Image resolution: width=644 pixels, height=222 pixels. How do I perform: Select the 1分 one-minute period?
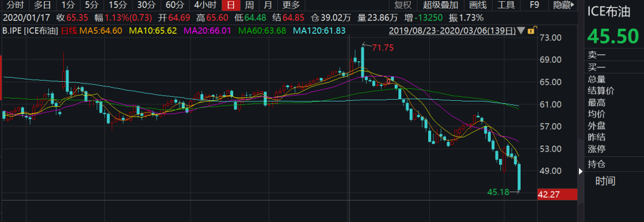[x=69, y=5]
